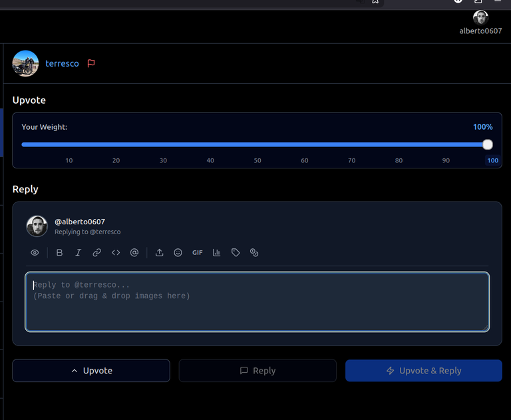511x420 pixels.
Task: Click the Upvote & Reply button
Action: tap(424, 371)
